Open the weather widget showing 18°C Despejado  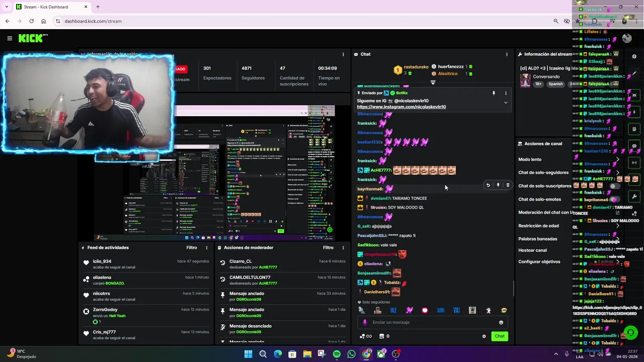click(x=23, y=354)
